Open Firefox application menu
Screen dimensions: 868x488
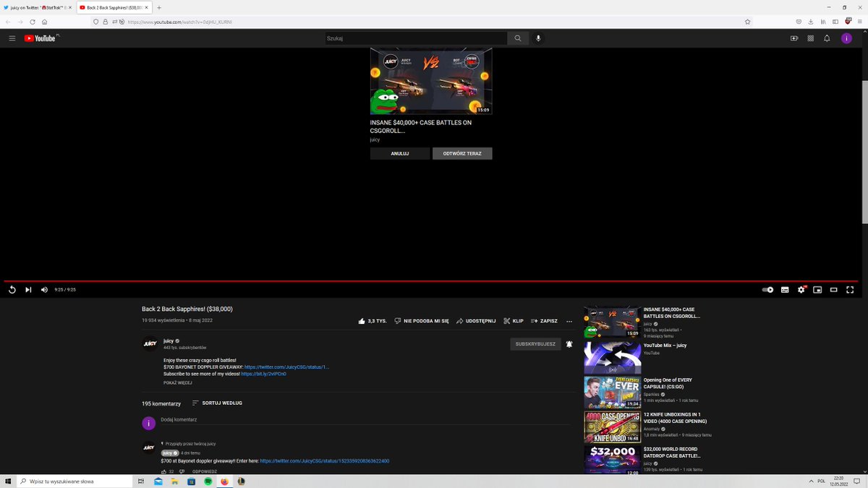point(859,22)
